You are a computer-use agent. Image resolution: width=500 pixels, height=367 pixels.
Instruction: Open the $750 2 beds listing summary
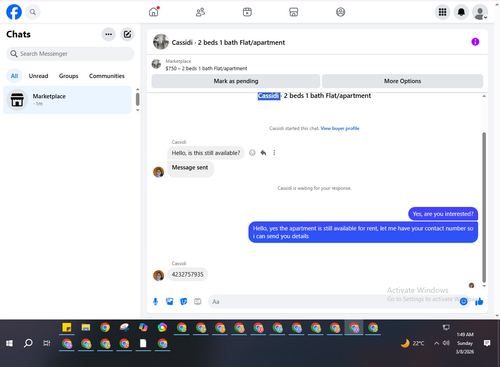click(x=206, y=68)
